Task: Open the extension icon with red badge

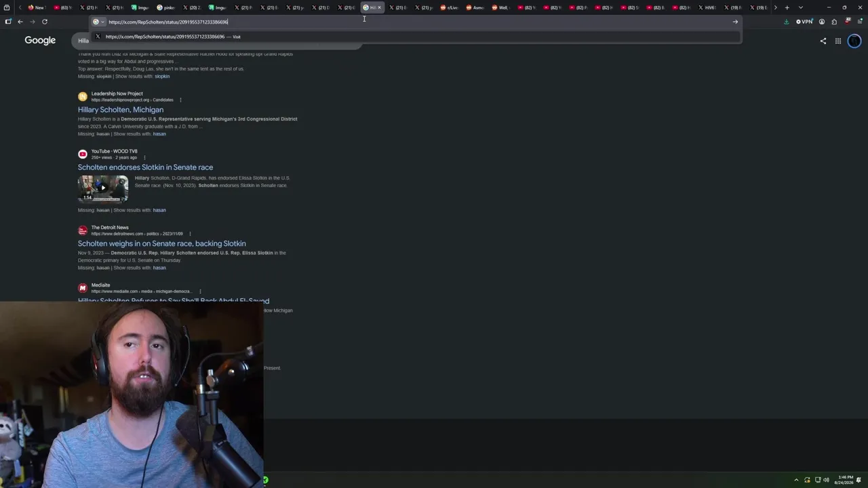Action: point(848,21)
